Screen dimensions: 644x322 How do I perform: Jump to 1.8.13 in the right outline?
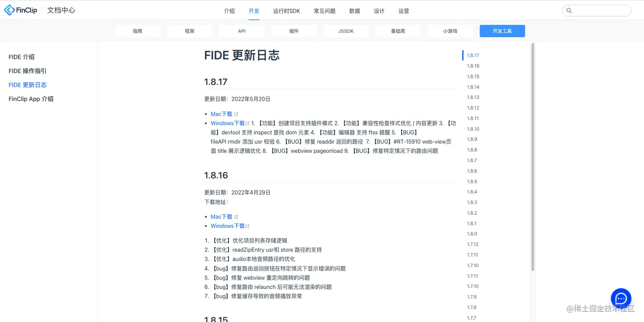click(473, 98)
